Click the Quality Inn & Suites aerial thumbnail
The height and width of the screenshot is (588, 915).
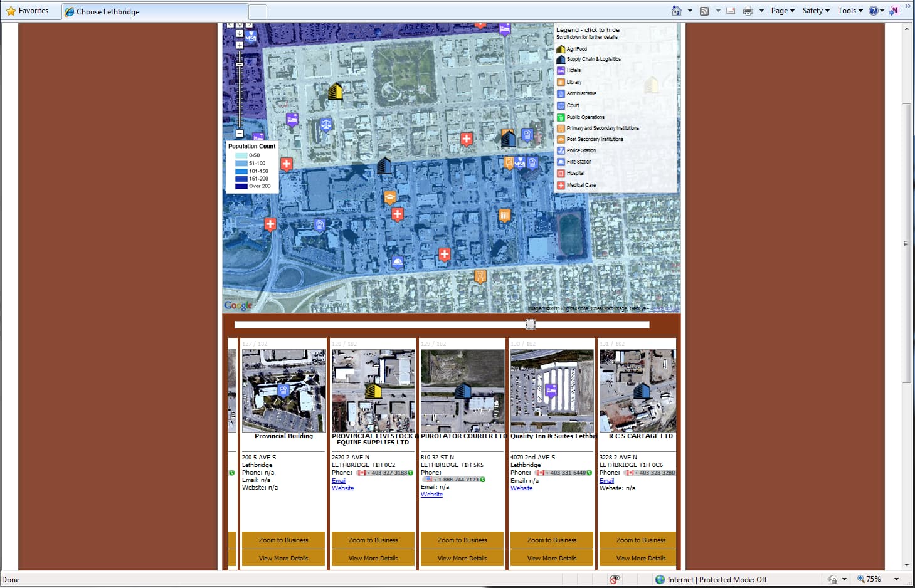click(x=552, y=391)
